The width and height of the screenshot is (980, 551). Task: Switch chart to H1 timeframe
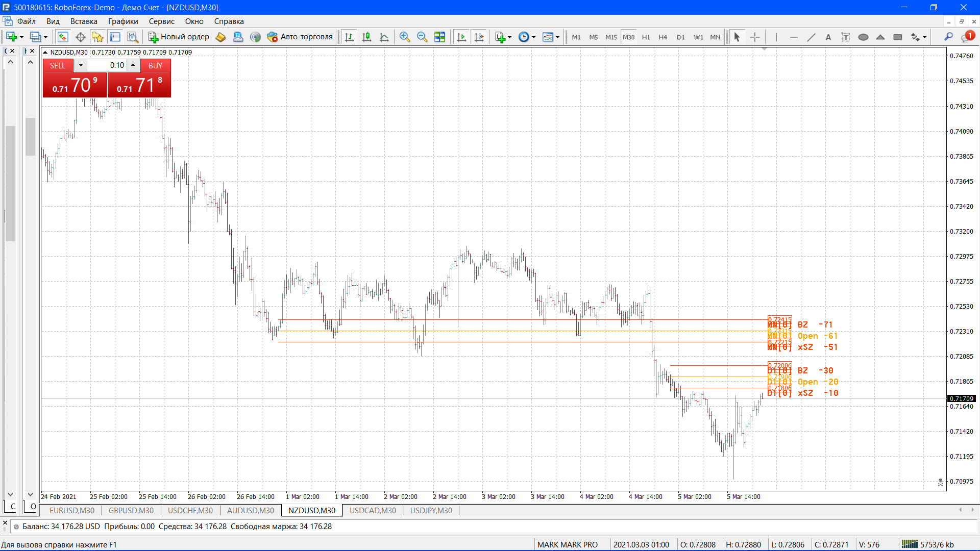coord(646,37)
